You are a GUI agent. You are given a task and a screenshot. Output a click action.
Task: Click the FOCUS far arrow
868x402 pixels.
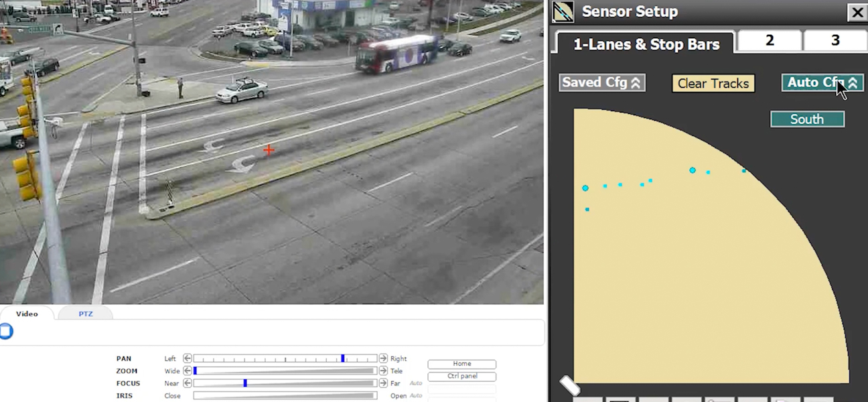pos(383,383)
